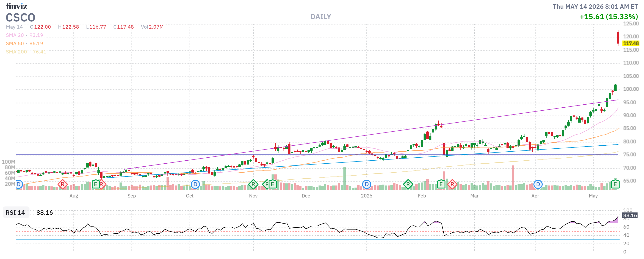Click the Sep month label on time axis
The image size is (644, 259).
tap(132, 196)
